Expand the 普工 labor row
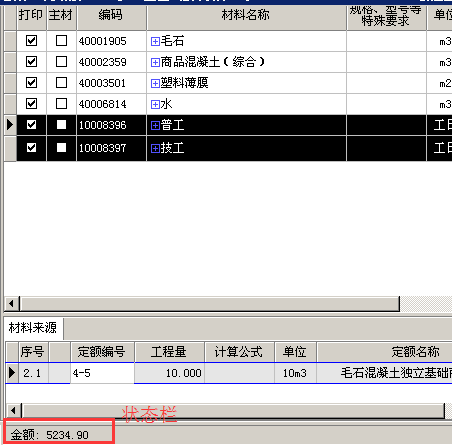452x445 pixels. [x=155, y=125]
